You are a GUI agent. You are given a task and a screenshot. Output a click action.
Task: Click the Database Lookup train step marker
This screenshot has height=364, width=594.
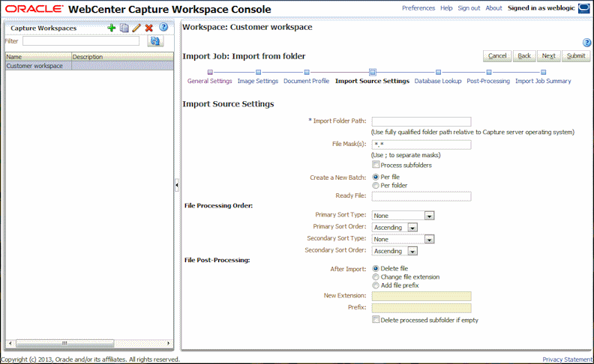click(438, 72)
